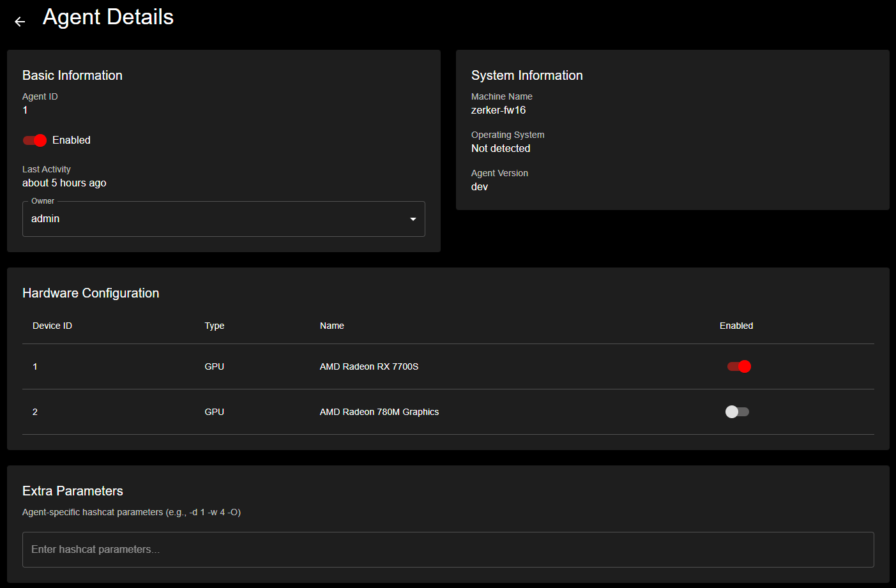Click the Name column header

click(x=331, y=326)
